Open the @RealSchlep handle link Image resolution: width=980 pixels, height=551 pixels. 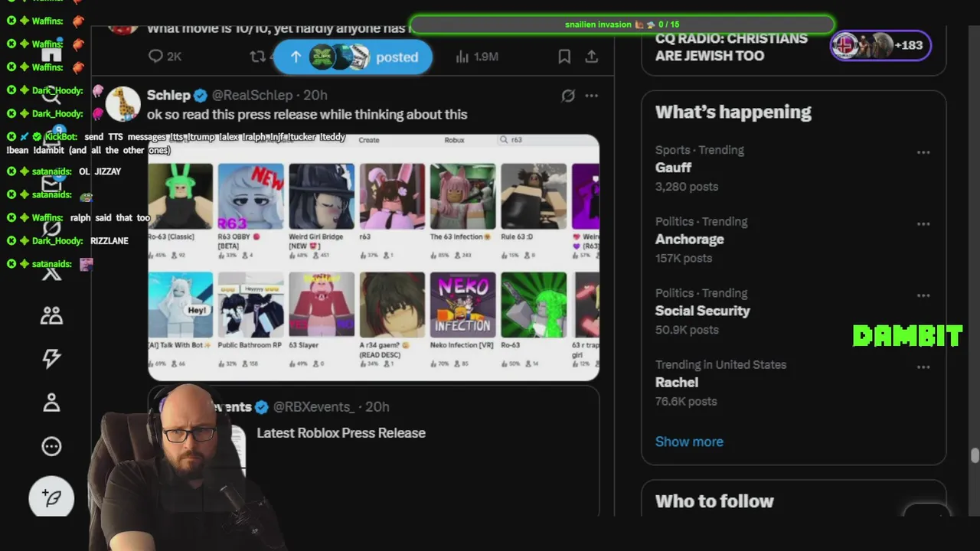252,95
